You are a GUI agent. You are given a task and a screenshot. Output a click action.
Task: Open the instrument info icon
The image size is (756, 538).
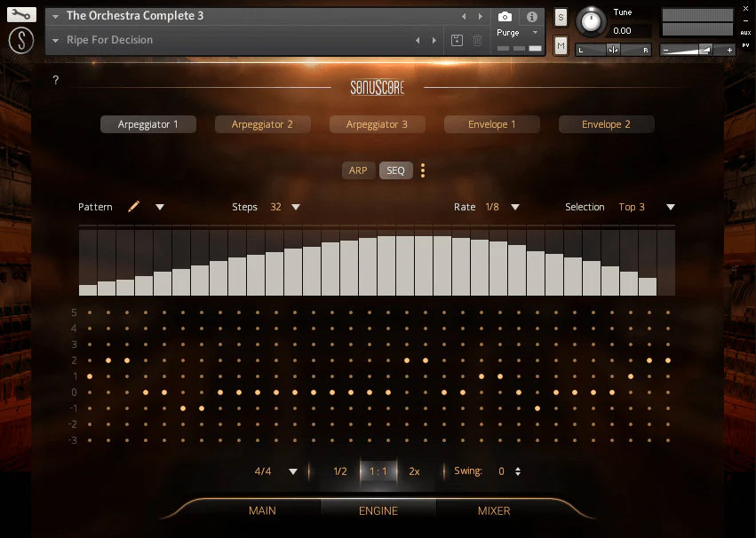[532, 17]
